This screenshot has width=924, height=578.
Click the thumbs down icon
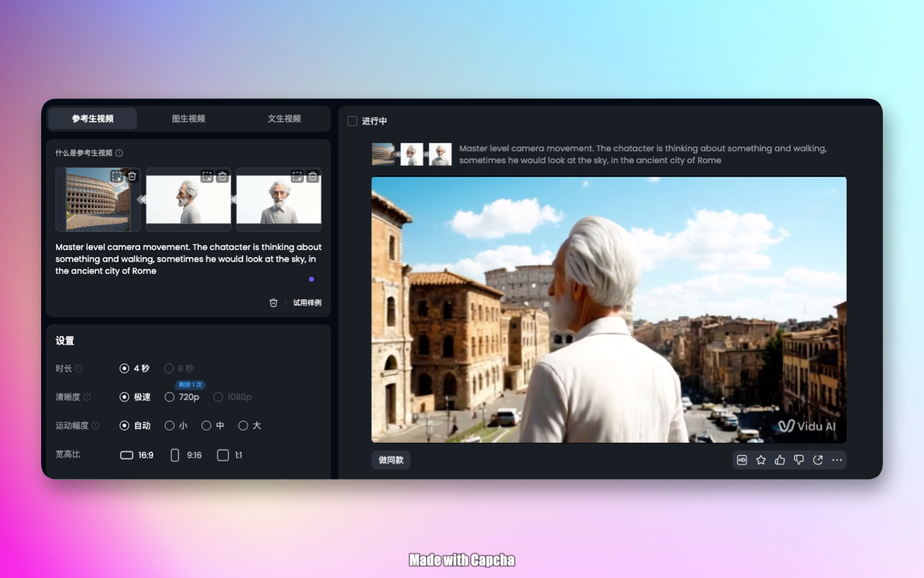[798, 460]
